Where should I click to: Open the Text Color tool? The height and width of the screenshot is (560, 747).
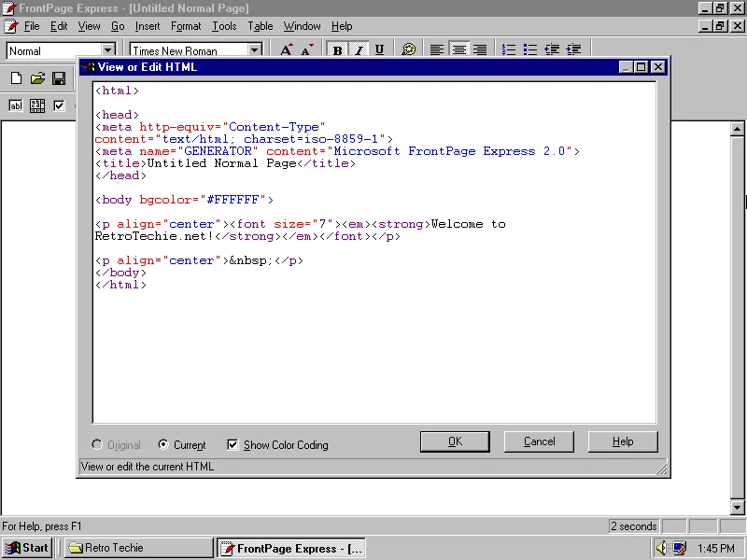point(408,49)
